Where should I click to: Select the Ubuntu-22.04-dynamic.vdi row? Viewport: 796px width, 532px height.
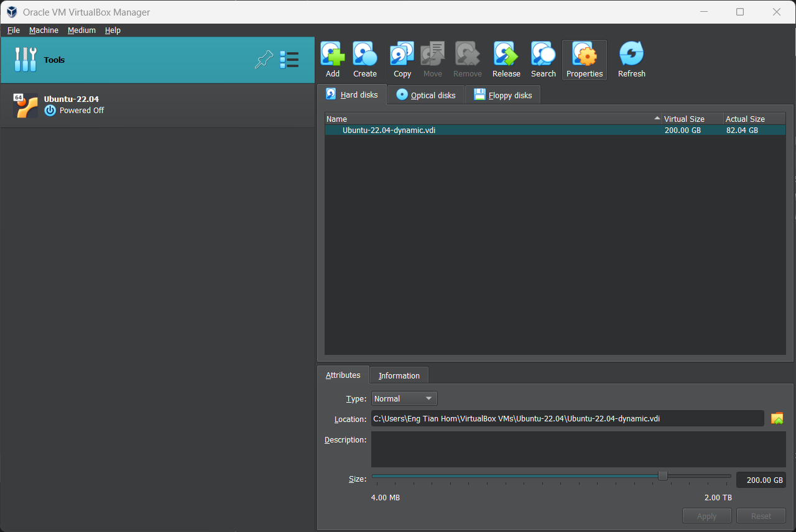555,131
